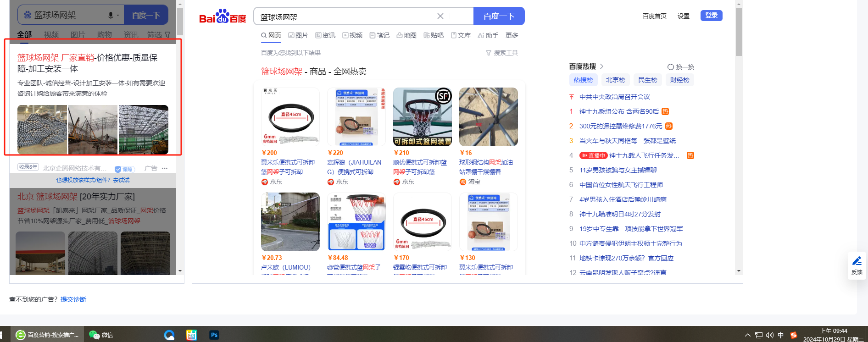Open the Windows Start button

[x=1, y=335]
